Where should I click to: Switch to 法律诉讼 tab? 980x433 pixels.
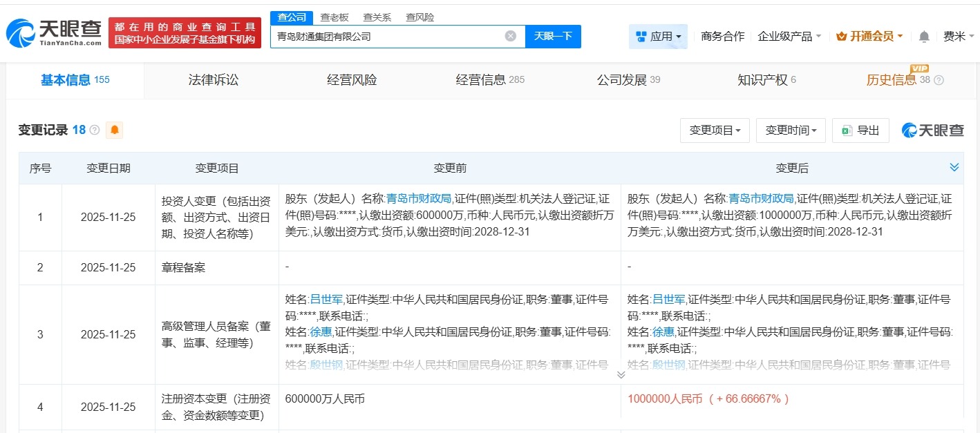click(213, 80)
